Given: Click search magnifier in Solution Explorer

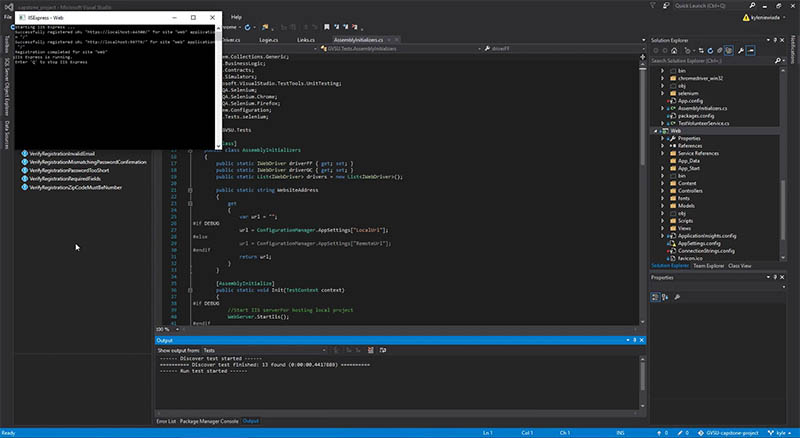Looking at the screenshot, I should point(778,61).
